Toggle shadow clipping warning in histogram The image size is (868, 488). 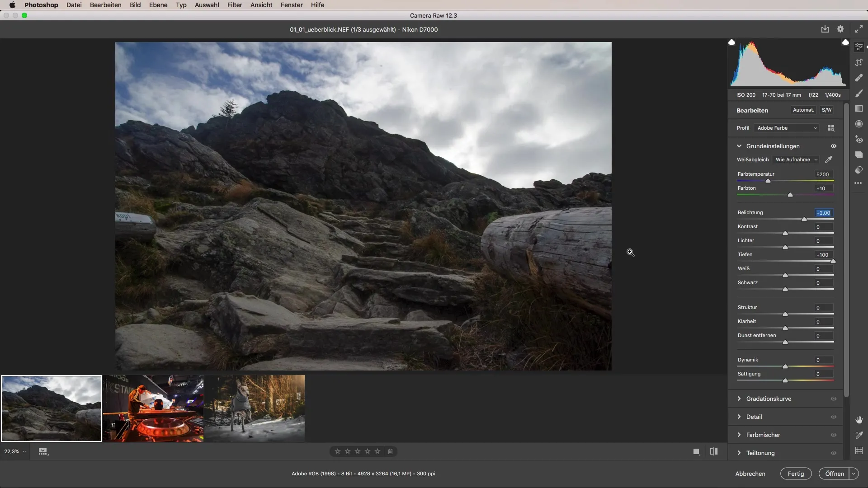731,42
